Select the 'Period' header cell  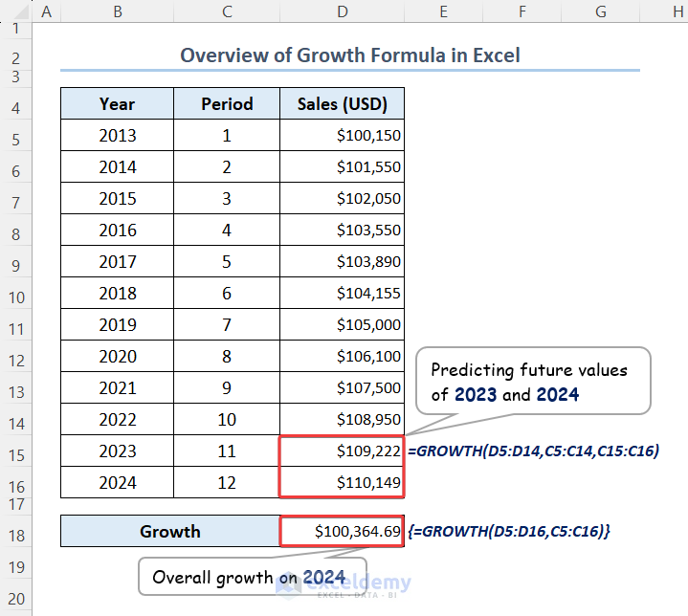[227, 103]
